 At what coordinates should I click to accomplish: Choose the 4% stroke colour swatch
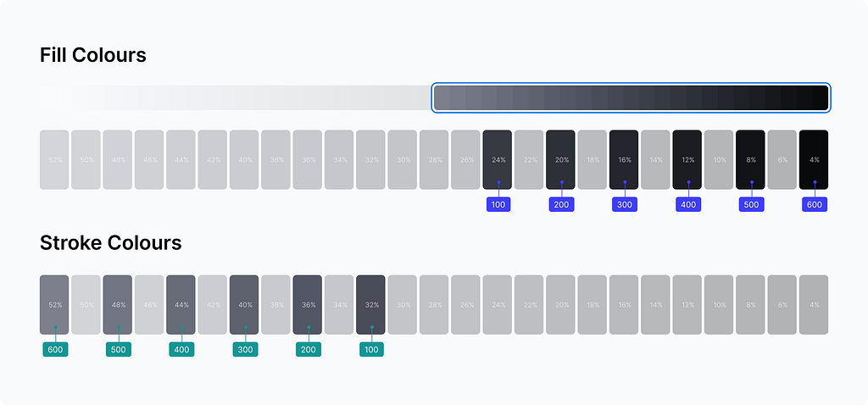tap(814, 304)
